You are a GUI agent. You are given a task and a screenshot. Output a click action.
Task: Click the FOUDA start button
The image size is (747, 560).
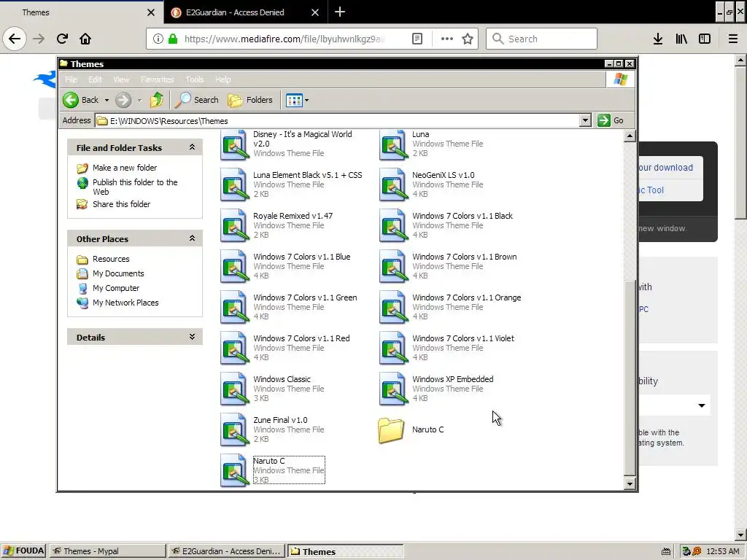tap(23, 551)
